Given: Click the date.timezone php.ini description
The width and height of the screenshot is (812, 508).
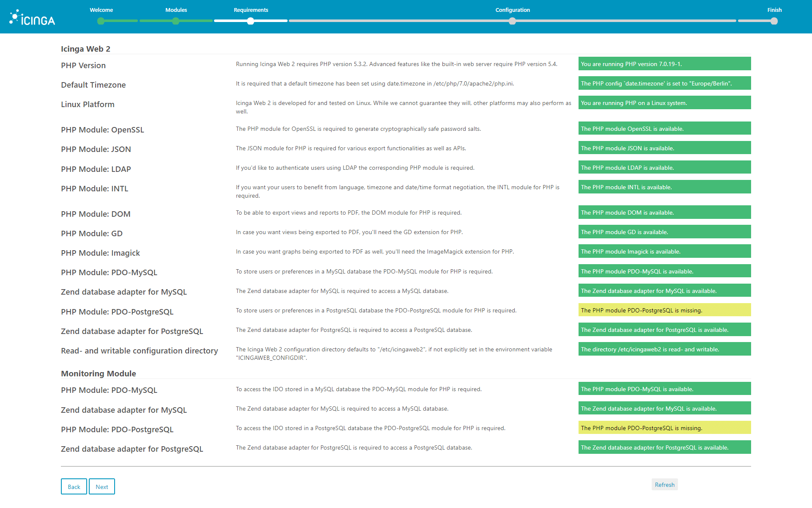Looking at the screenshot, I should point(375,83).
